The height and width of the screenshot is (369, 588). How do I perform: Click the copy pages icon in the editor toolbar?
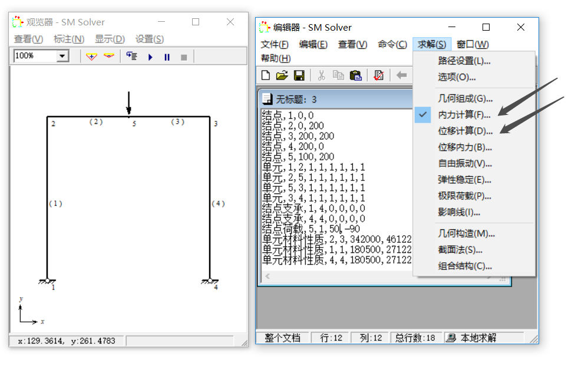(338, 75)
